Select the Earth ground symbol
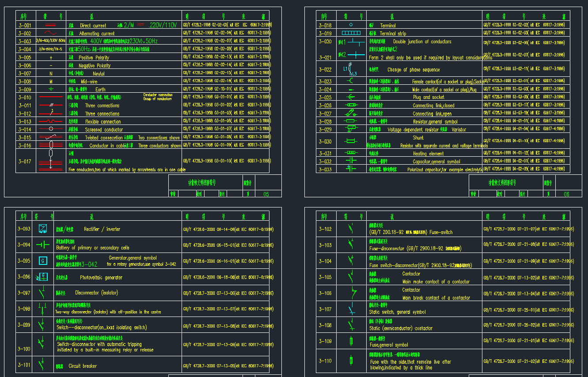Screen dimensions: 588x377 [x=50, y=89]
